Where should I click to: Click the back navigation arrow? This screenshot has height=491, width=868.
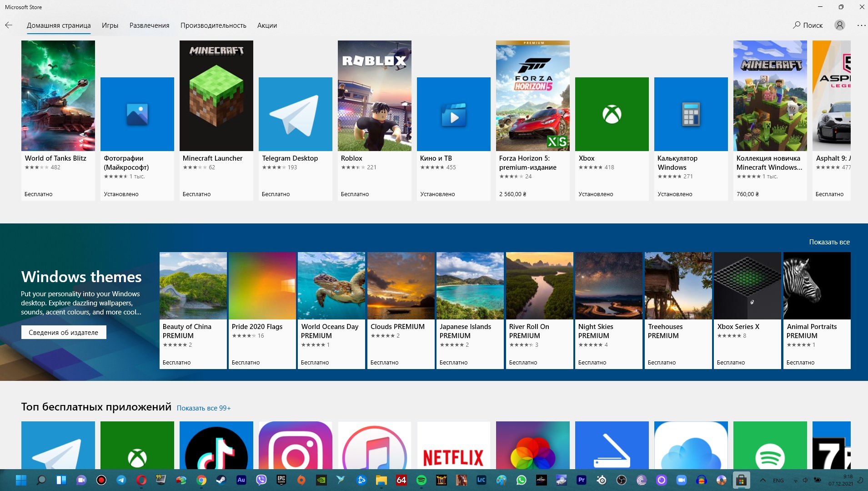(x=9, y=25)
